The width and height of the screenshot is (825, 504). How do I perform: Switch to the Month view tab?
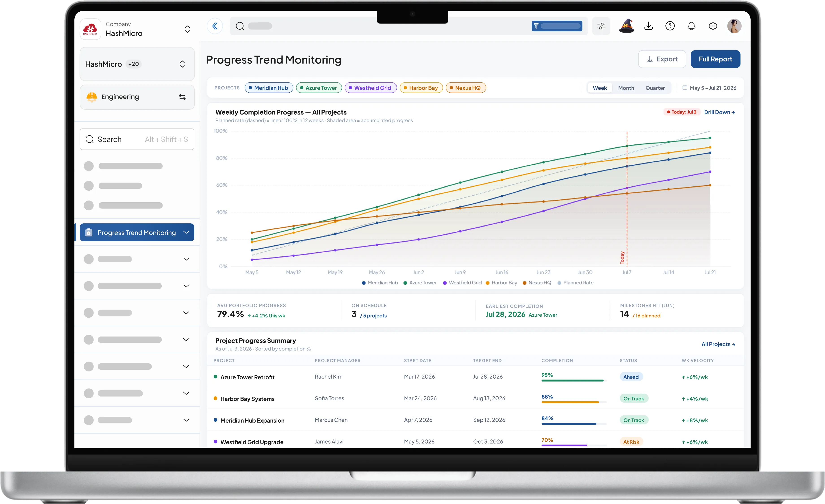pos(626,88)
